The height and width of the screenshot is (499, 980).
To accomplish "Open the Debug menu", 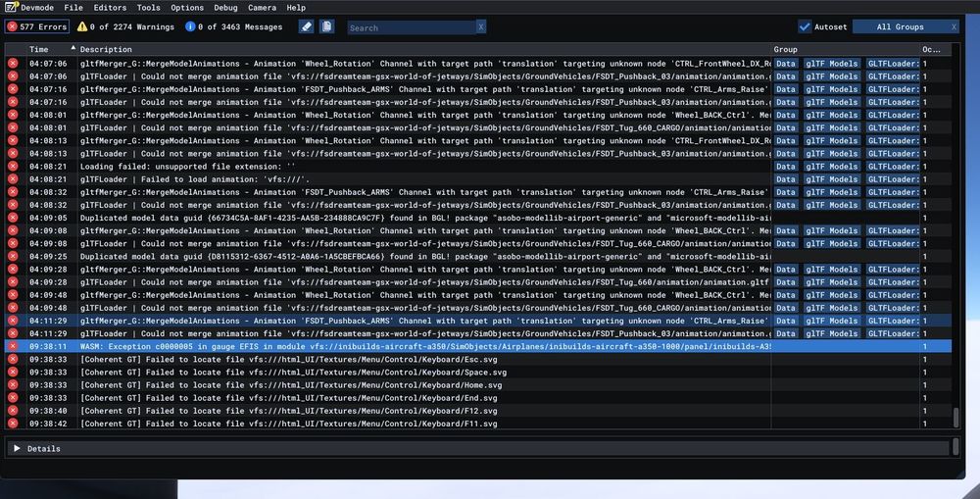I will tap(225, 8).
